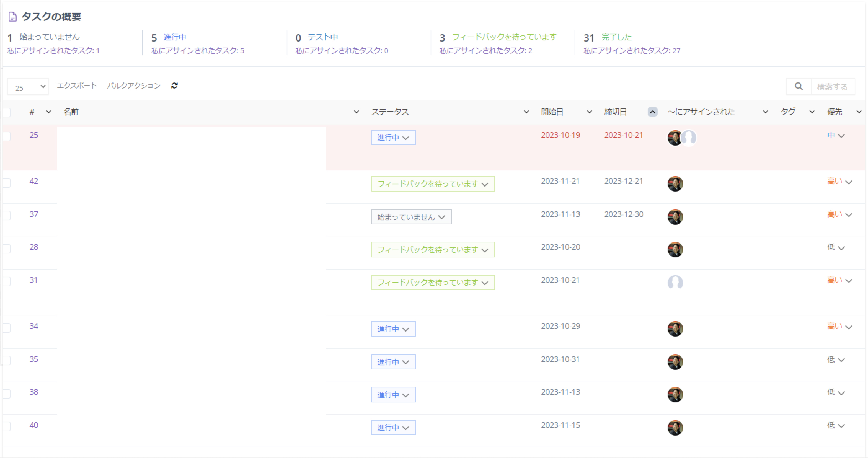
Task: Open the 中 priority dropdown for task 25
Action: (x=836, y=136)
